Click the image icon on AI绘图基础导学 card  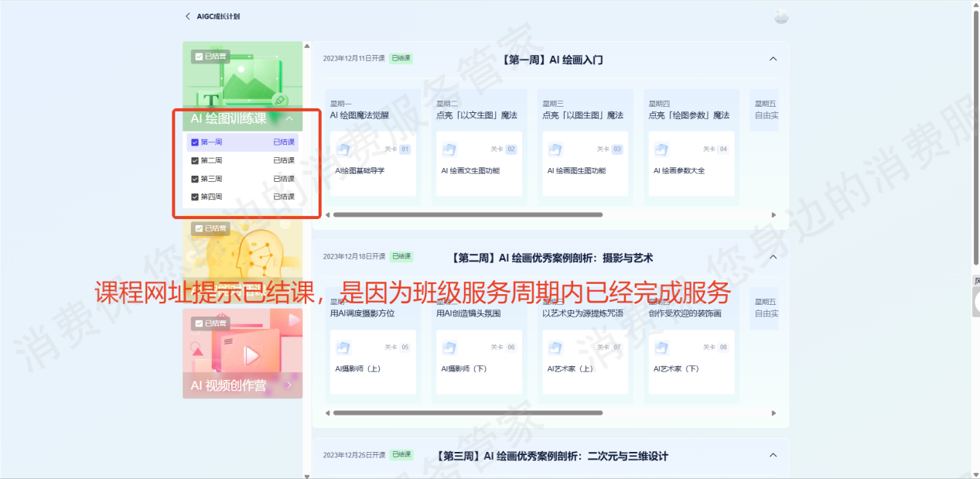[x=343, y=149]
